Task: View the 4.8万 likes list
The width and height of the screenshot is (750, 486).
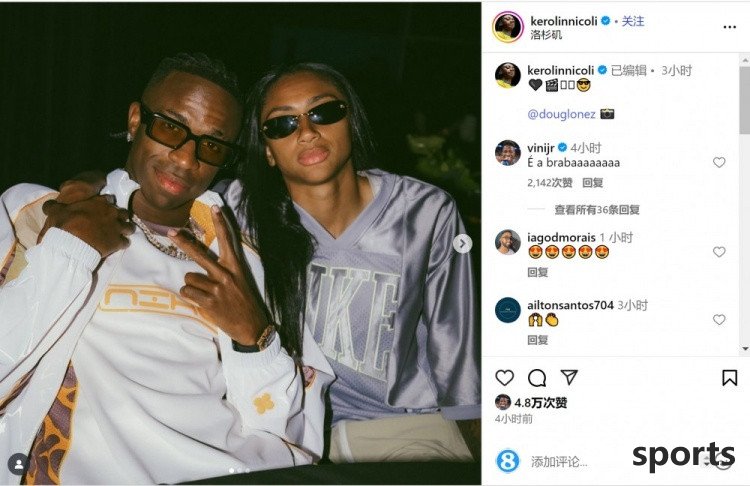Action: click(540, 403)
